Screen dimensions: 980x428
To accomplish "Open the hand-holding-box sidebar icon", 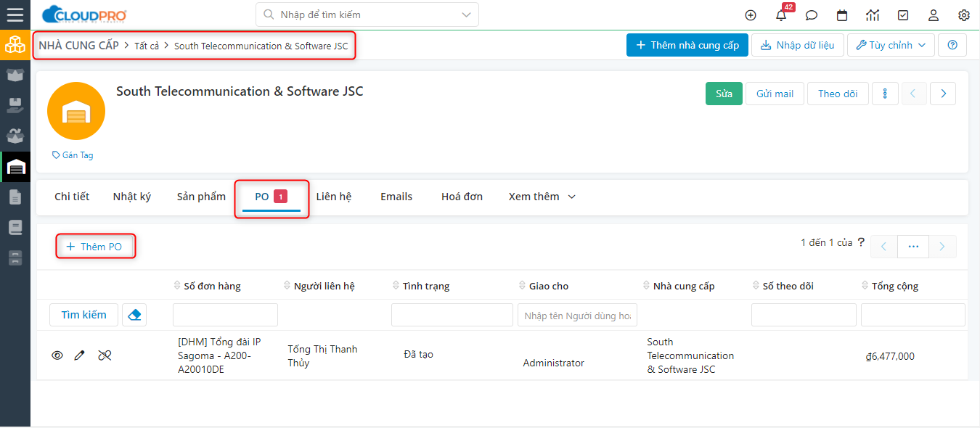I will click(x=15, y=105).
